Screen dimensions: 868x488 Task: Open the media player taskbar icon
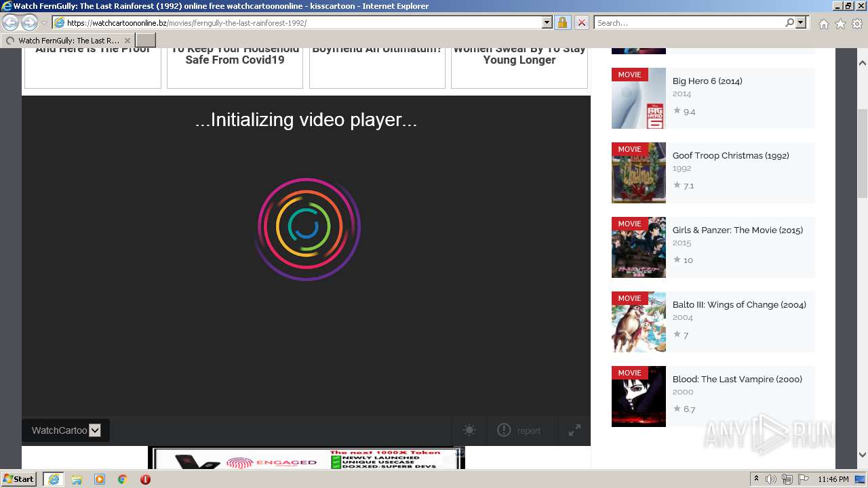(100, 479)
